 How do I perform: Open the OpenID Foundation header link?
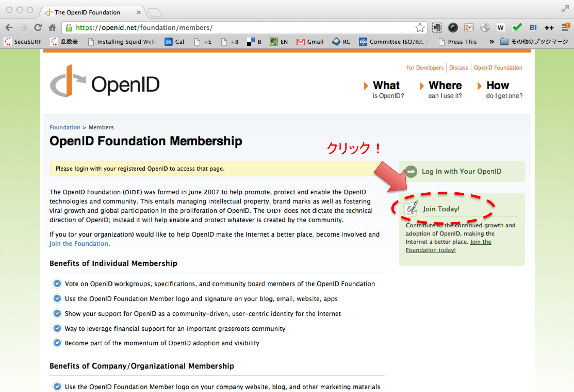pos(498,68)
